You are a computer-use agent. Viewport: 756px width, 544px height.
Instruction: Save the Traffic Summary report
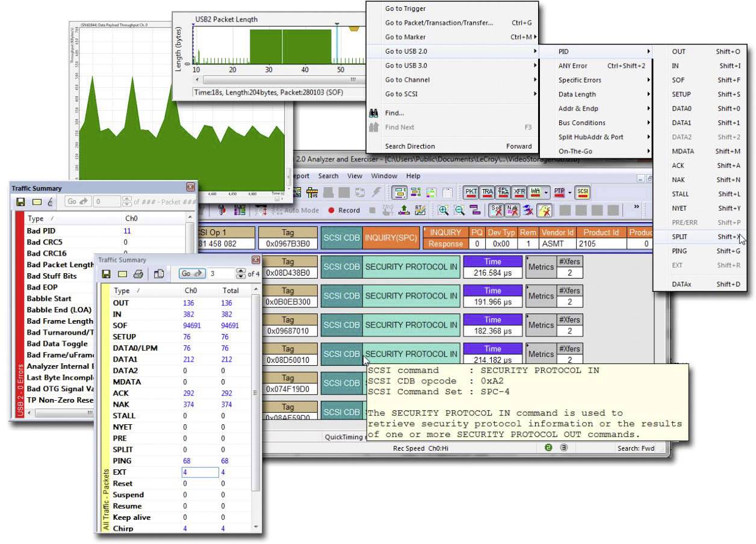pos(106,273)
